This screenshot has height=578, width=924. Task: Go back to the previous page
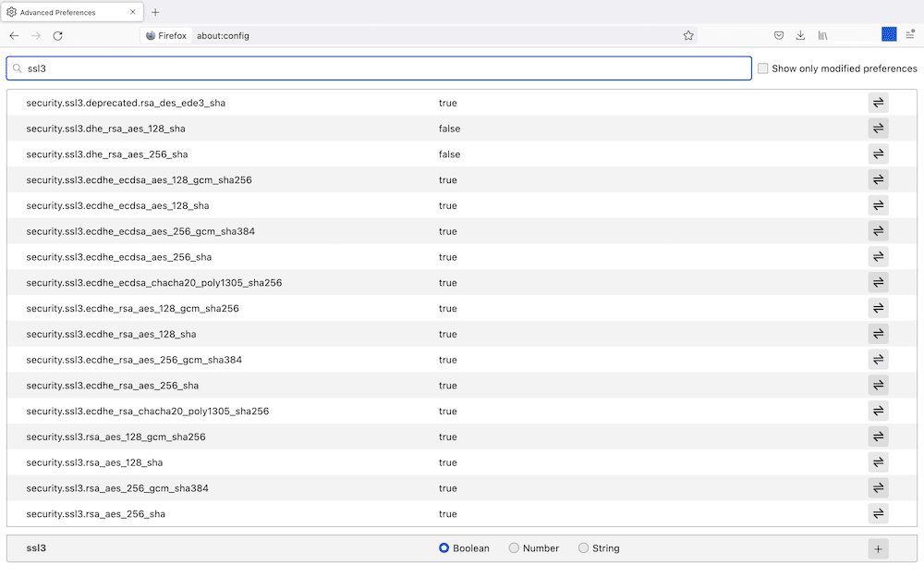click(x=14, y=35)
